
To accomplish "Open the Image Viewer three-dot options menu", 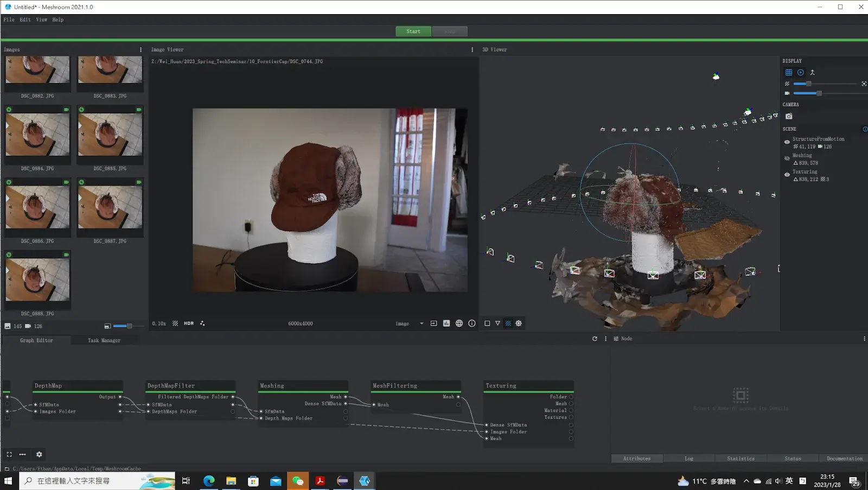I will point(472,49).
